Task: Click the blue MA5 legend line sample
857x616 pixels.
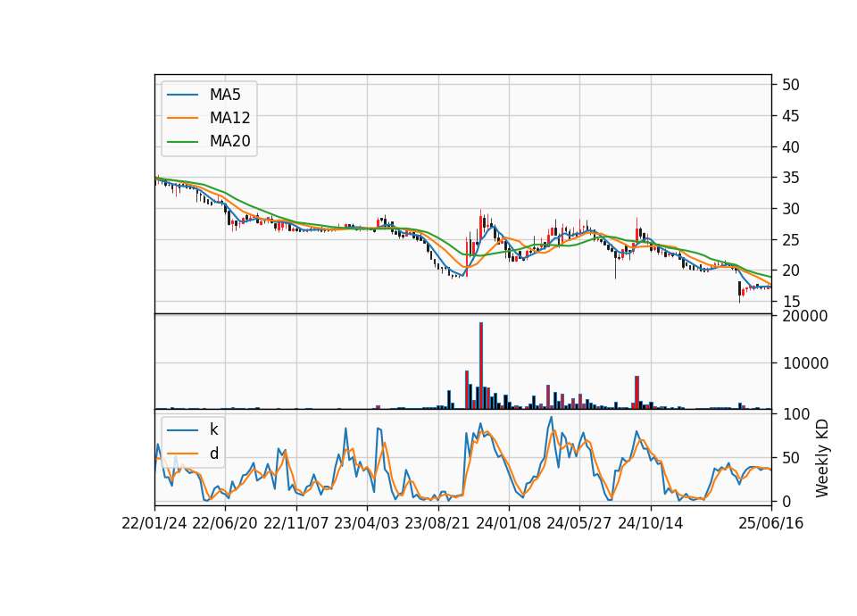Action: pos(182,95)
